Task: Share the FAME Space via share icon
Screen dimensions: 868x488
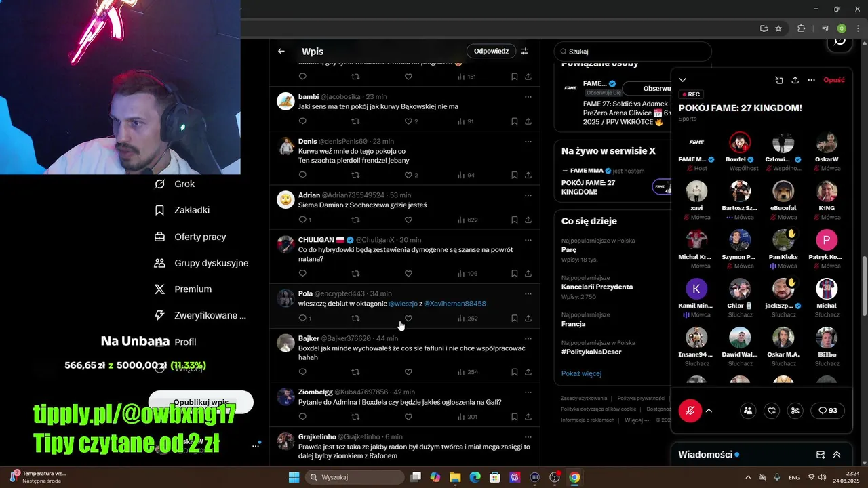Action: point(795,80)
